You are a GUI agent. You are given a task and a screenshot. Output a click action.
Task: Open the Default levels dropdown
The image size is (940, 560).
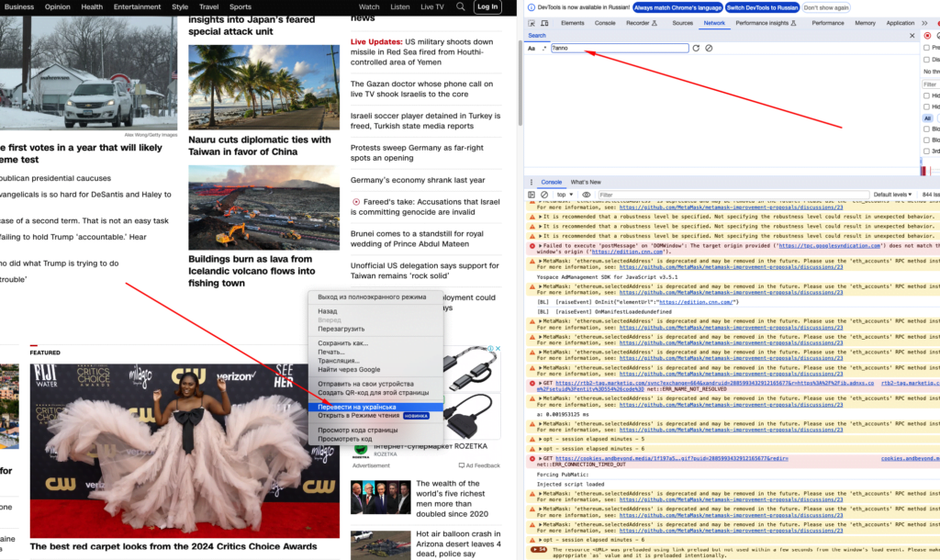(x=893, y=195)
